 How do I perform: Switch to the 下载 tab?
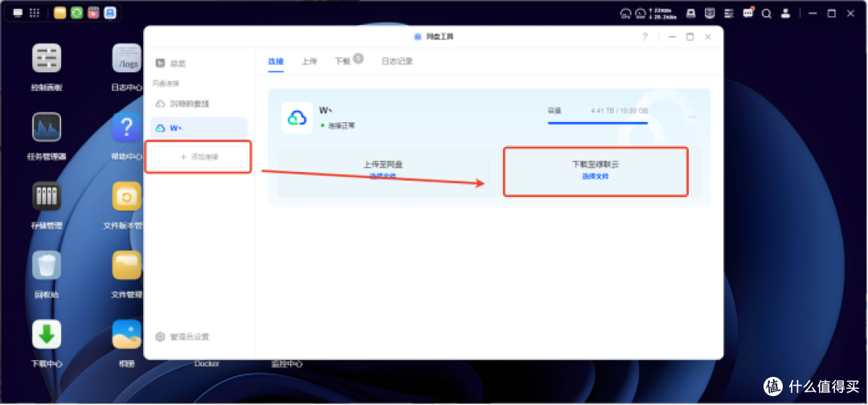point(342,61)
